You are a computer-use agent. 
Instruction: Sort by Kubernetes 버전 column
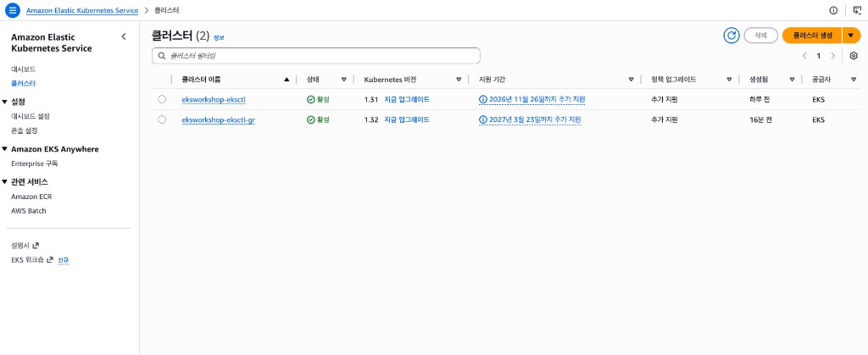459,80
